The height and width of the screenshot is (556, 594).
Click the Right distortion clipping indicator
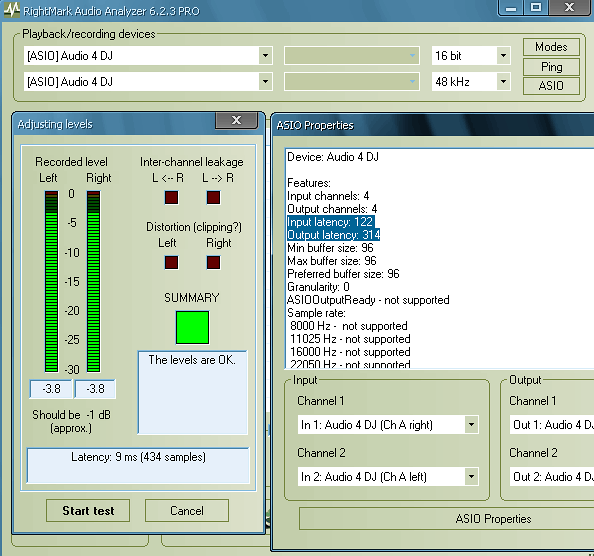pyautogui.click(x=214, y=262)
